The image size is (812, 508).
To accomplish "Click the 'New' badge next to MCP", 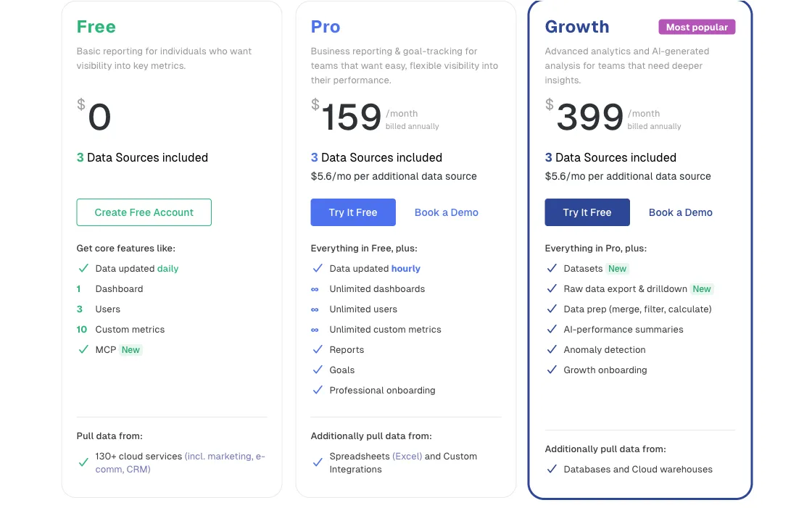I will [131, 349].
